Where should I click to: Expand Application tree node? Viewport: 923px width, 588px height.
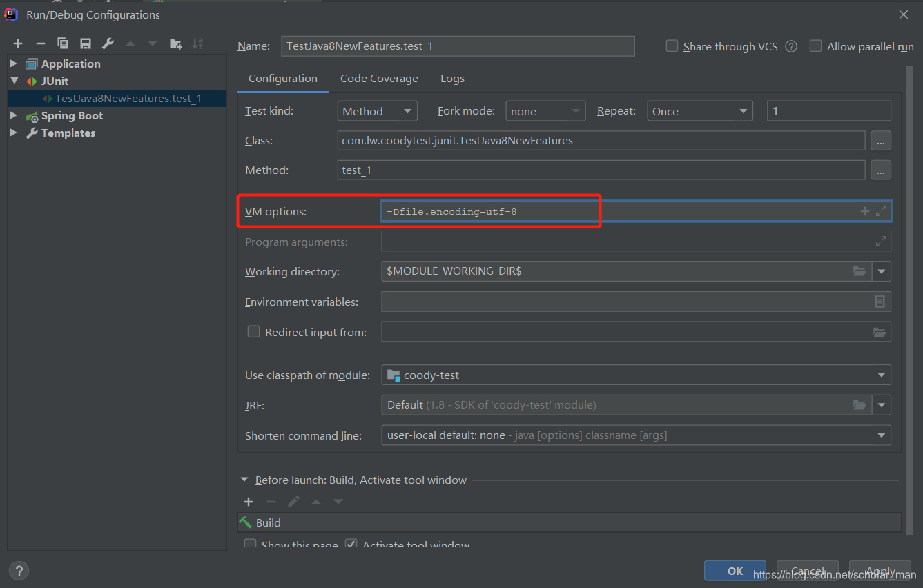[x=14, y=63]
